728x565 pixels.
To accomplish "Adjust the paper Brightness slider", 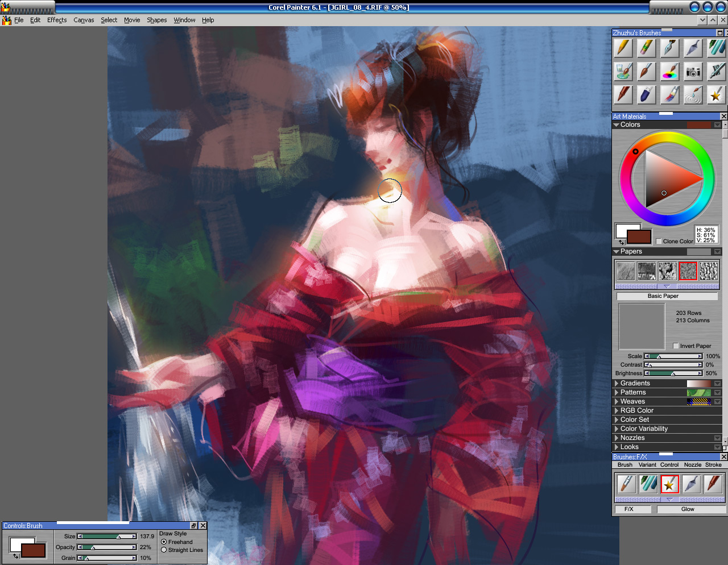I will pyautogui.click(x=673, y=373).
